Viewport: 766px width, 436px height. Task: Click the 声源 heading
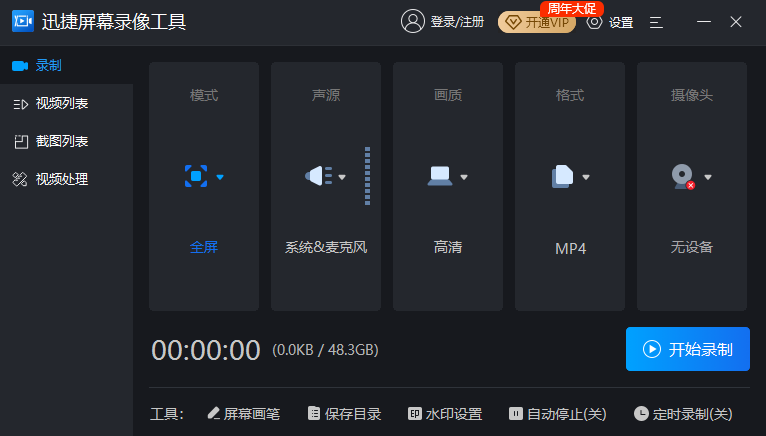point(326,95)
